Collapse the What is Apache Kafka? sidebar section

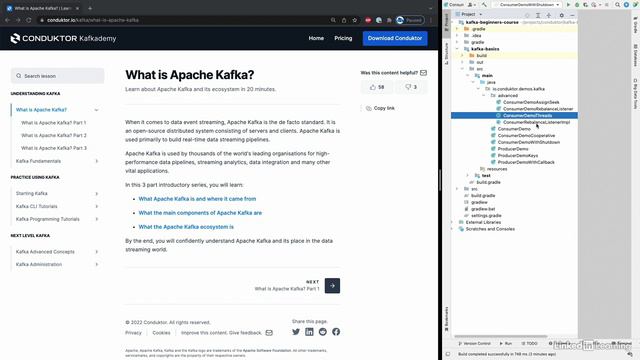coord(96,110)
